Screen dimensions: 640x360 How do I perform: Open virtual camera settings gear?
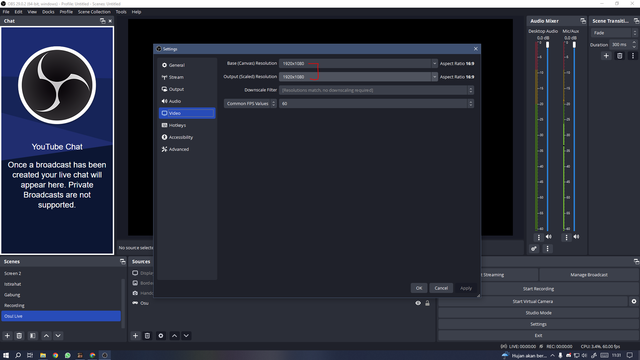(633, 301)
